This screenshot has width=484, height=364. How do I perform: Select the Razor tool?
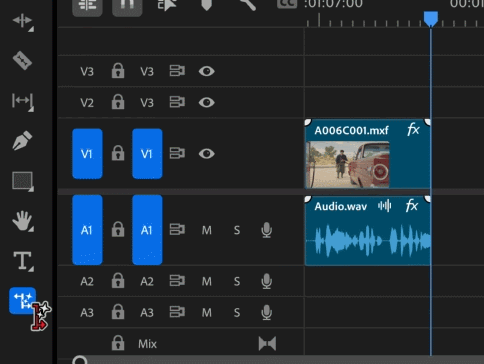[22, 61]
